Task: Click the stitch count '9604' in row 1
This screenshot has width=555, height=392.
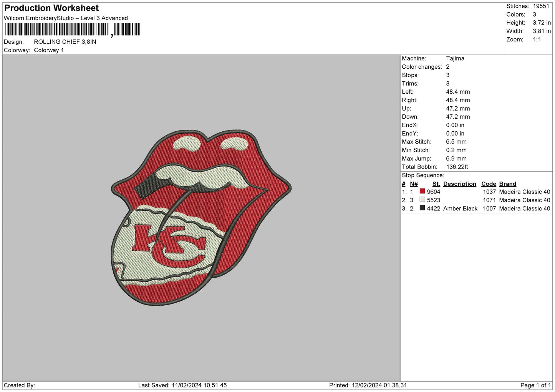Action: [x=433, y=192]
